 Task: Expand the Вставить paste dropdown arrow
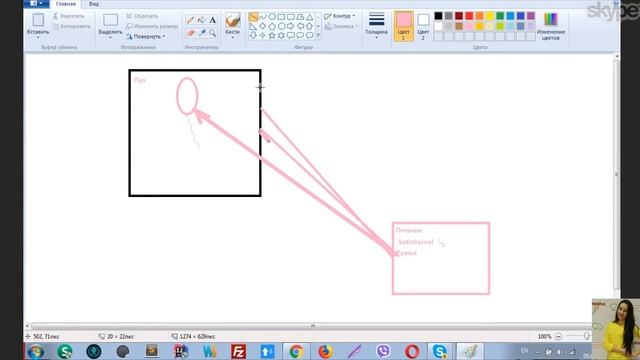click(x=38, y=38)
